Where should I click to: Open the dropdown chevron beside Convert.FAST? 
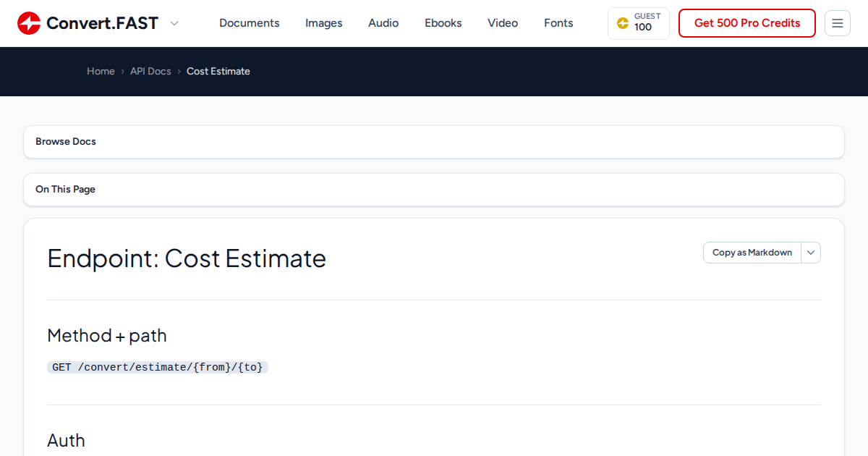(174, 23)
